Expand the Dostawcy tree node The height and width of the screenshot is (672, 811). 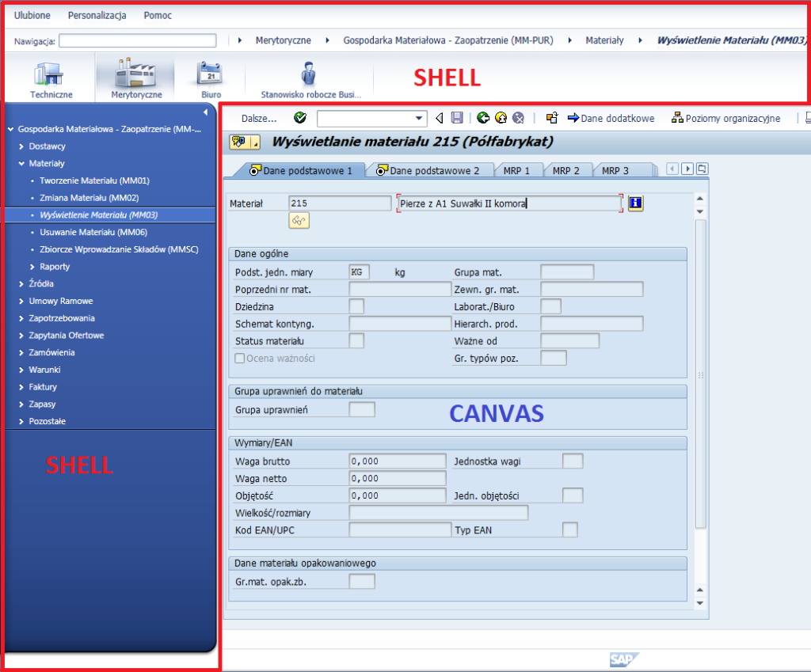tap(21, 146)
